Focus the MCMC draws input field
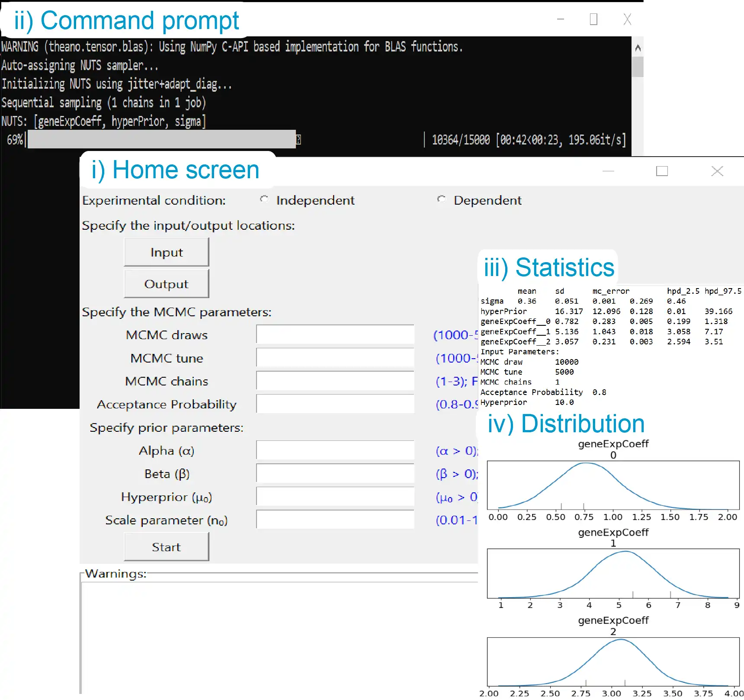Screen dimensions: 744x700 (x=335, y=334)
